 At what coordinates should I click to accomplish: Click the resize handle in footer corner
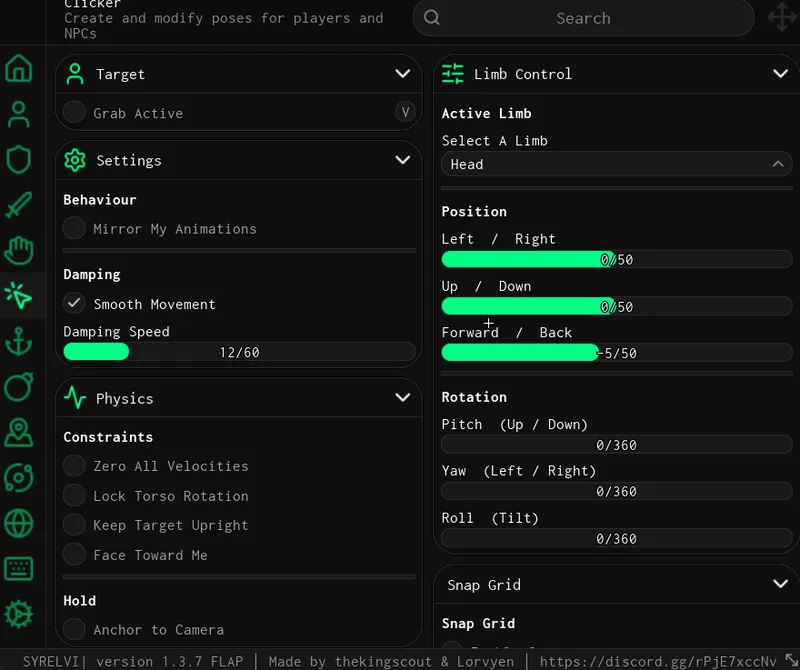click(x=791, y=660)
